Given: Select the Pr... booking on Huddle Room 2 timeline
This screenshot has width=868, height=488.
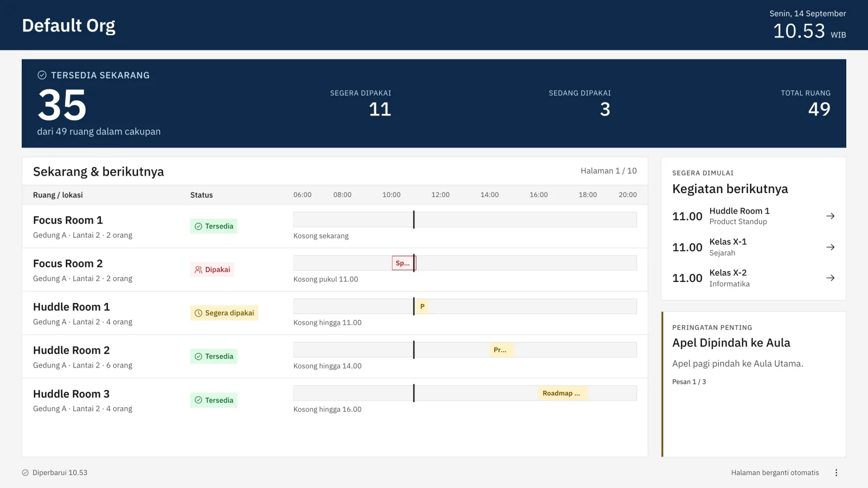Looking at the screenshot, I should 501,350.
